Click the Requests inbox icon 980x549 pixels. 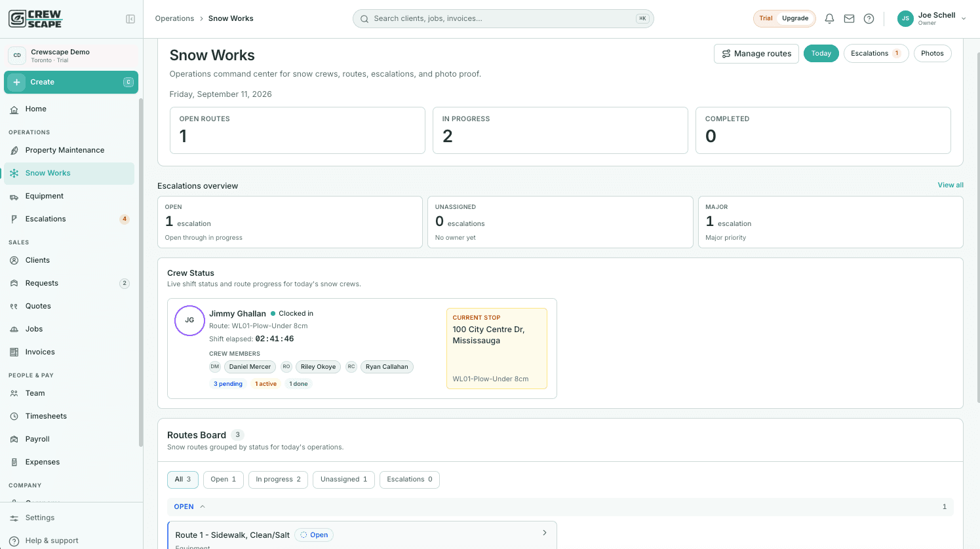click(14, 284)
